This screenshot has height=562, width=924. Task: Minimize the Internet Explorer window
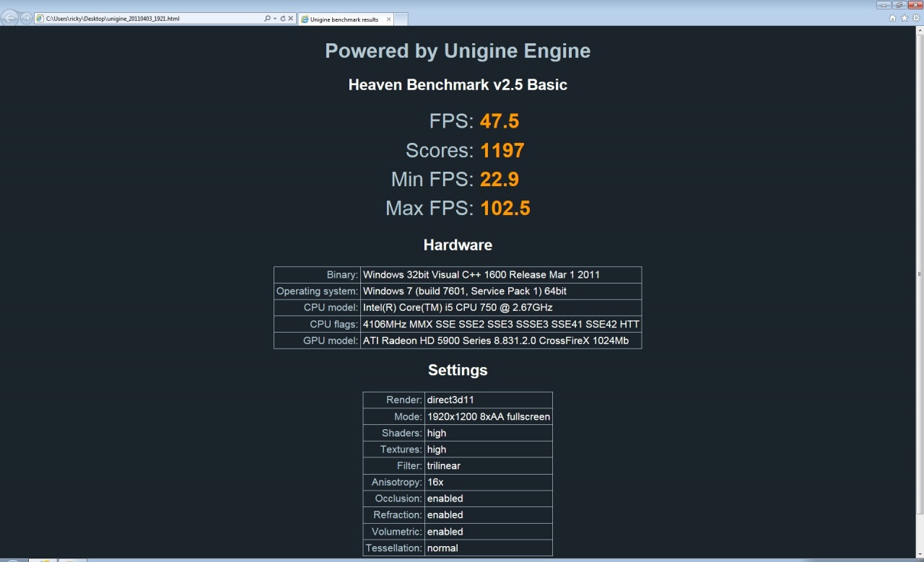click(x=884, y=5)
